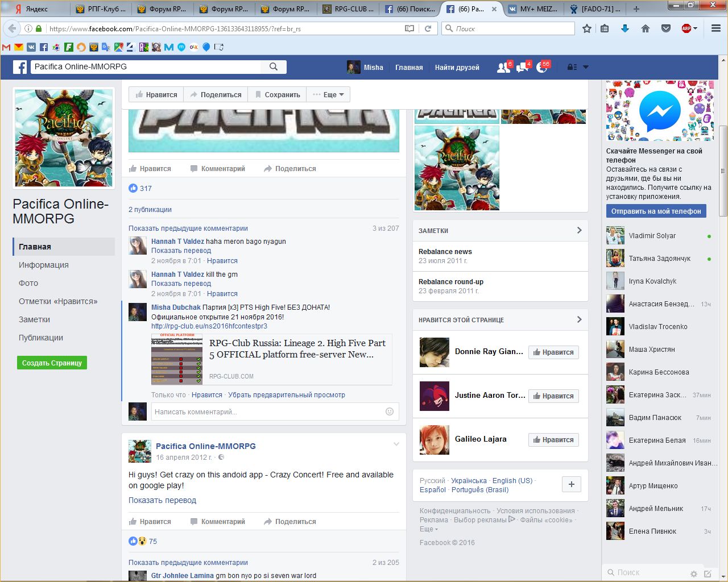Click the Pacifica page profile picture
The image size is (728, 582).
pos(64,138)
